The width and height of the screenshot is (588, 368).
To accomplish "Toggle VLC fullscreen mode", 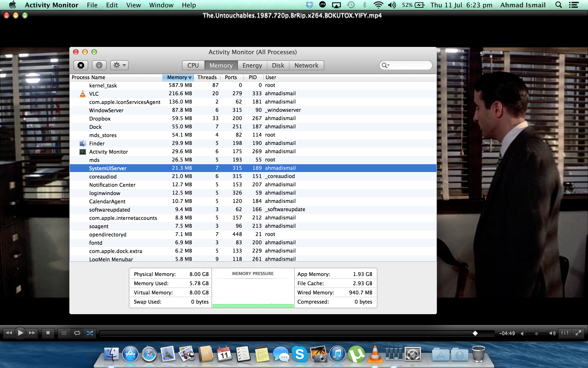I will pyautogui.click(x=578, y=333).
